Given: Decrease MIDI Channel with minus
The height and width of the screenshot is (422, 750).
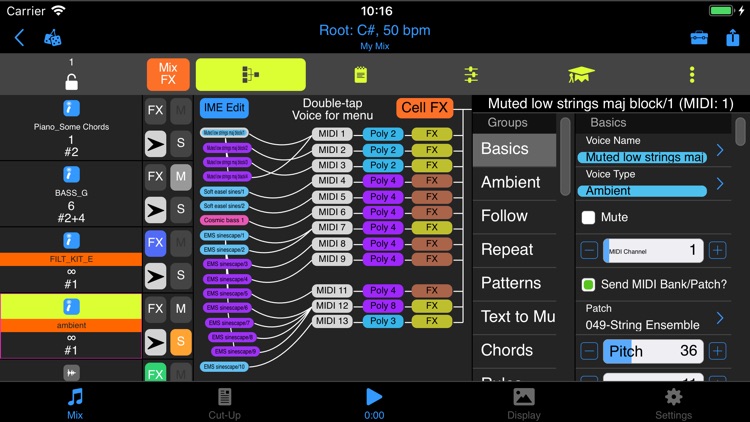Looking at the screenshot, I should [x=589, y=251].
